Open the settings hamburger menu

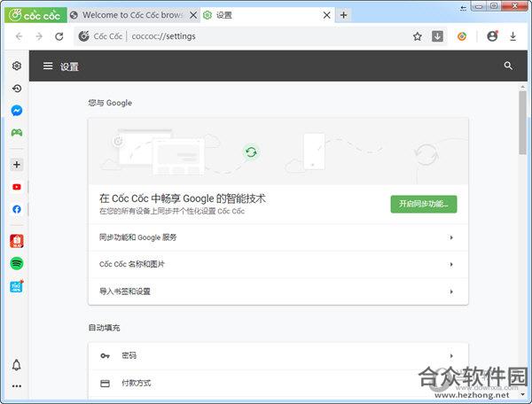[48, 66]
